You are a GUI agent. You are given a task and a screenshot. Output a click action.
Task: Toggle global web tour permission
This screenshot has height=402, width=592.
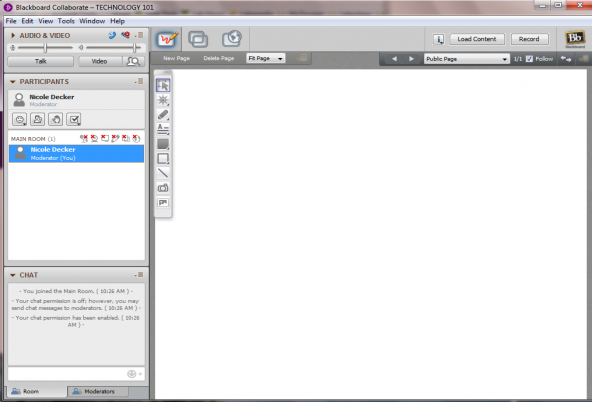[136, 139]
